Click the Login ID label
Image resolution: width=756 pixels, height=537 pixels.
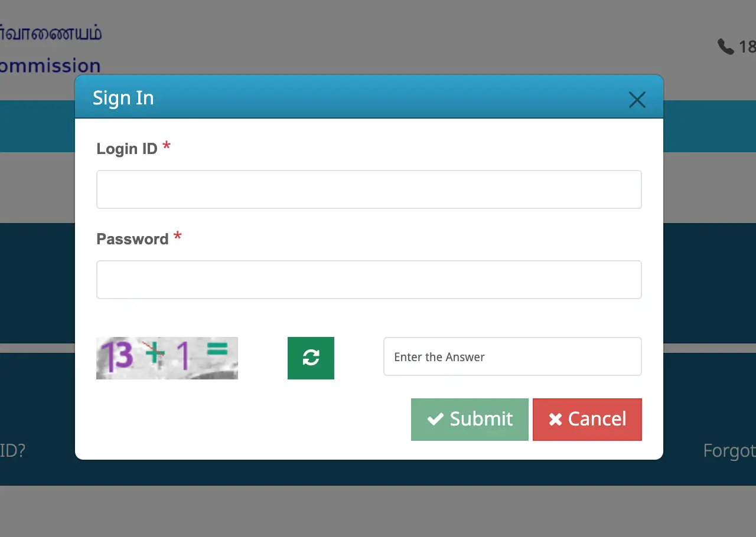click(127, 149)
